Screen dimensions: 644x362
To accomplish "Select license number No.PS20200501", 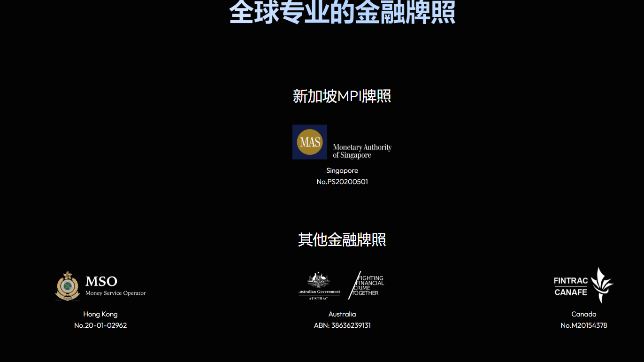I will [x=342, y=182].
